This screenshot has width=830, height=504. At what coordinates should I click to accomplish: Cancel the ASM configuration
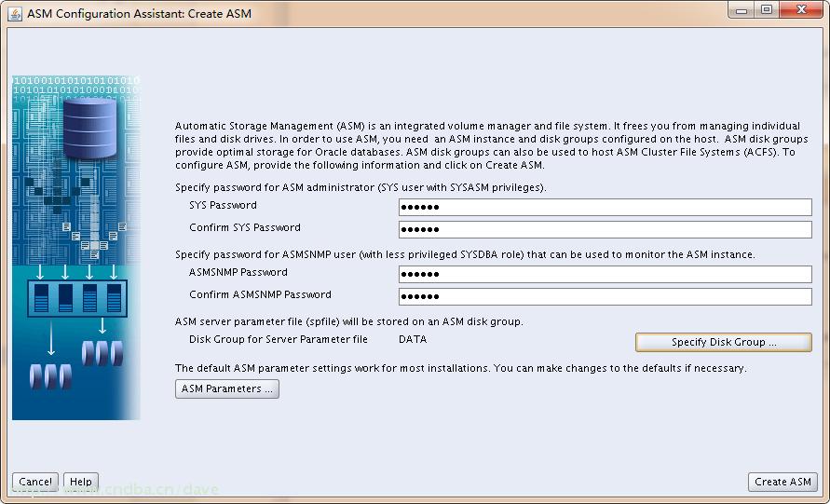pyautogui.click(x=35, y=482)
